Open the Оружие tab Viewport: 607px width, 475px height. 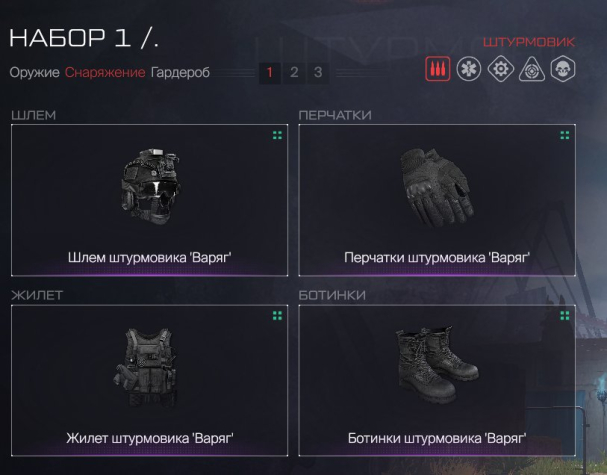point(34,72)
